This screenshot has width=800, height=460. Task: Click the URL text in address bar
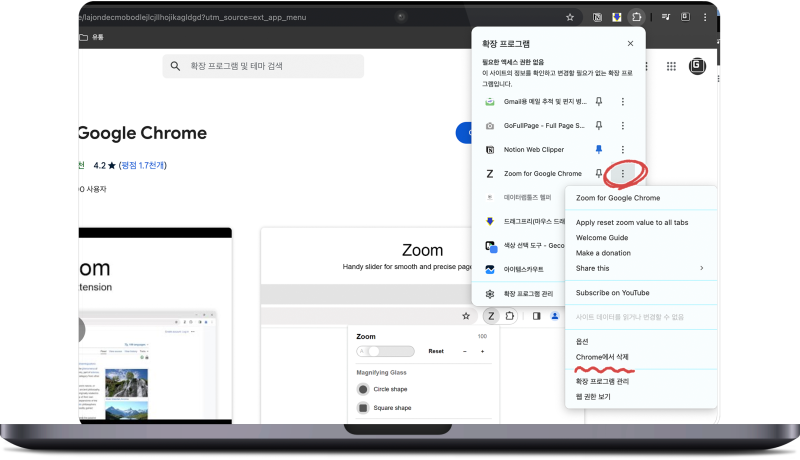point(193,17)
